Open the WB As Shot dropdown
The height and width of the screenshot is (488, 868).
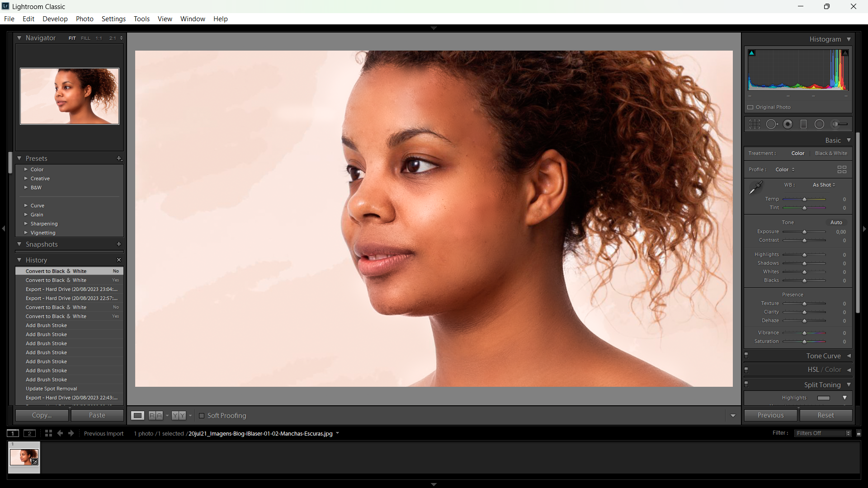pyautogui.click(x=824, y=185)
